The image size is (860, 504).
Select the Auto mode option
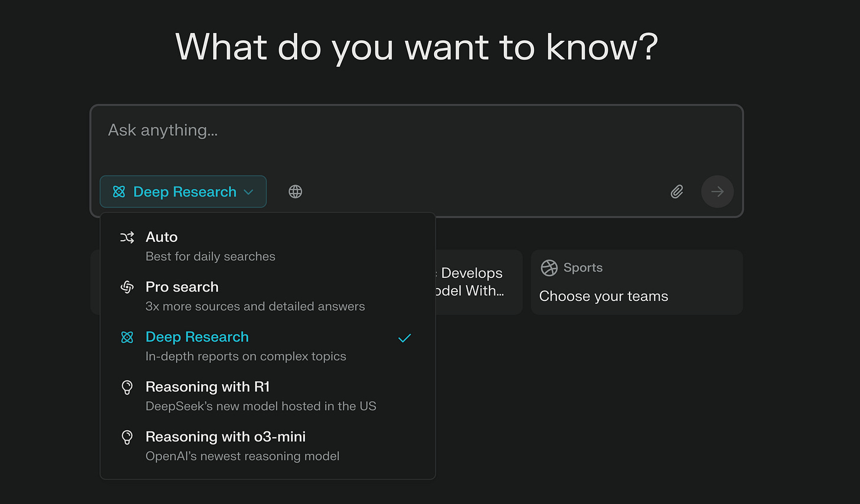[x=268, y=247]
